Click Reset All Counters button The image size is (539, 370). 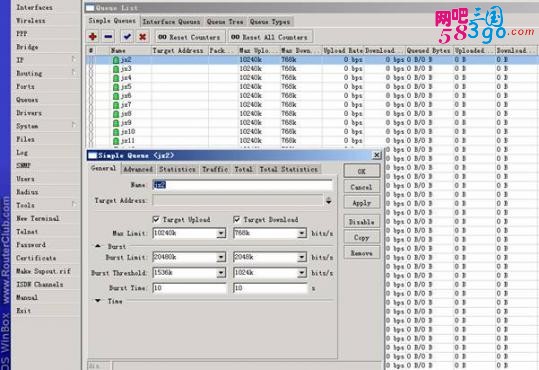click(x=269, y=37)
